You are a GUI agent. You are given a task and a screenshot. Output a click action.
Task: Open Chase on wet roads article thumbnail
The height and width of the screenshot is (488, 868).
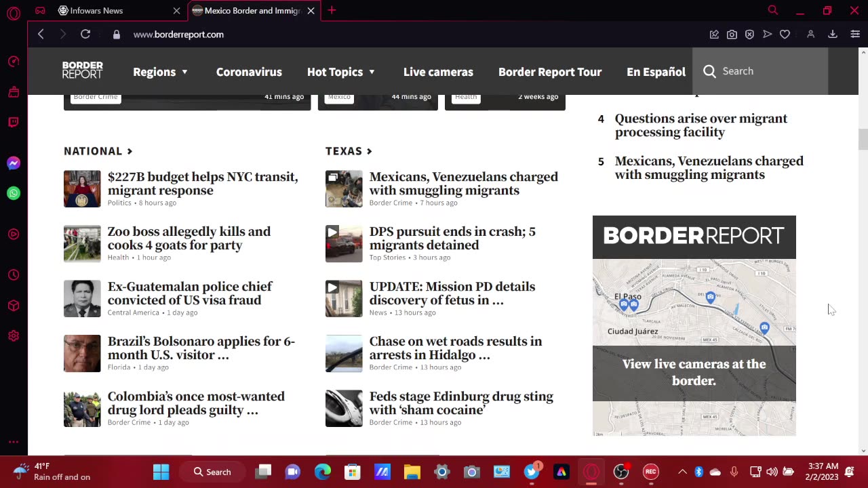click(x=344, y=354)
